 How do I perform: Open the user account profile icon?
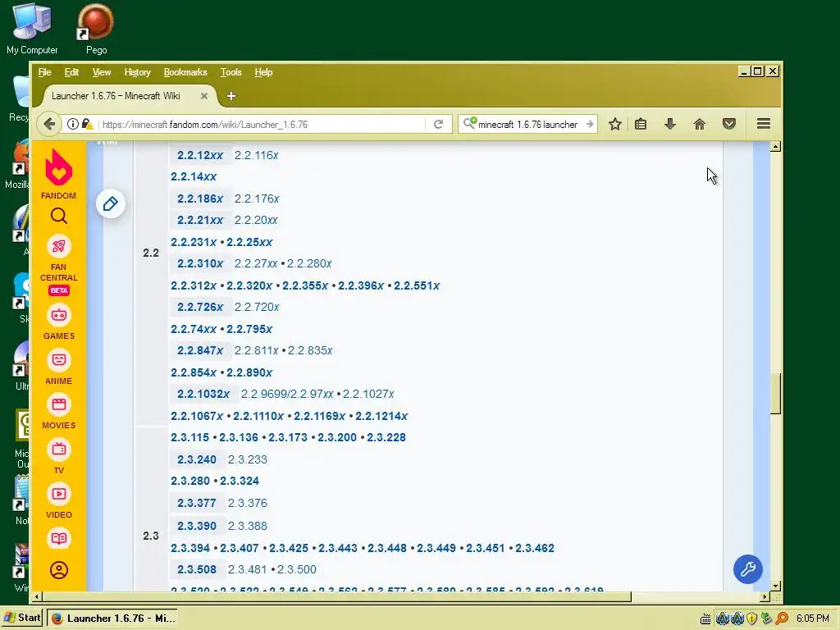[x=59, y=570]
